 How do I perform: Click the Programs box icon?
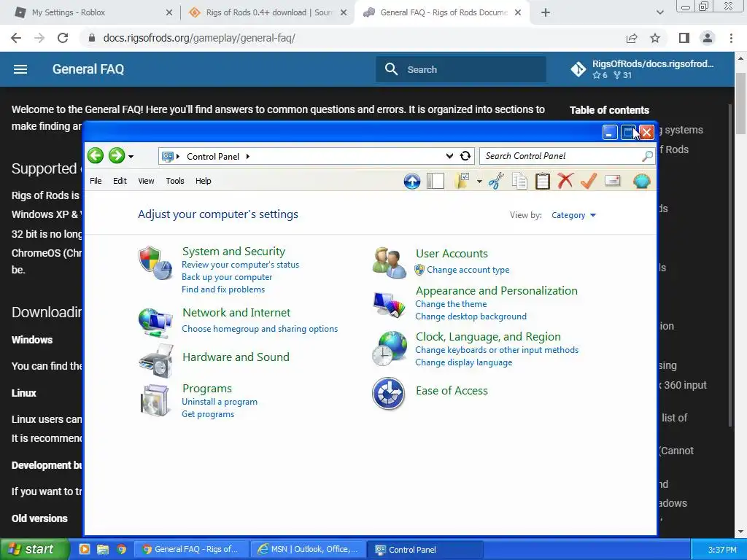[x=155, y=400]
